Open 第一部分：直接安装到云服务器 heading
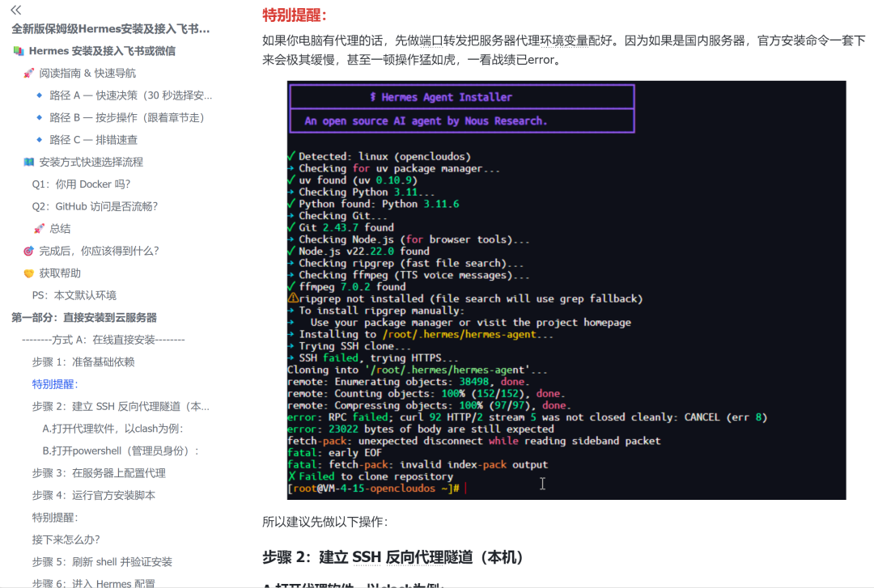Viewport: 874px width, 588px height. [84, 318]
